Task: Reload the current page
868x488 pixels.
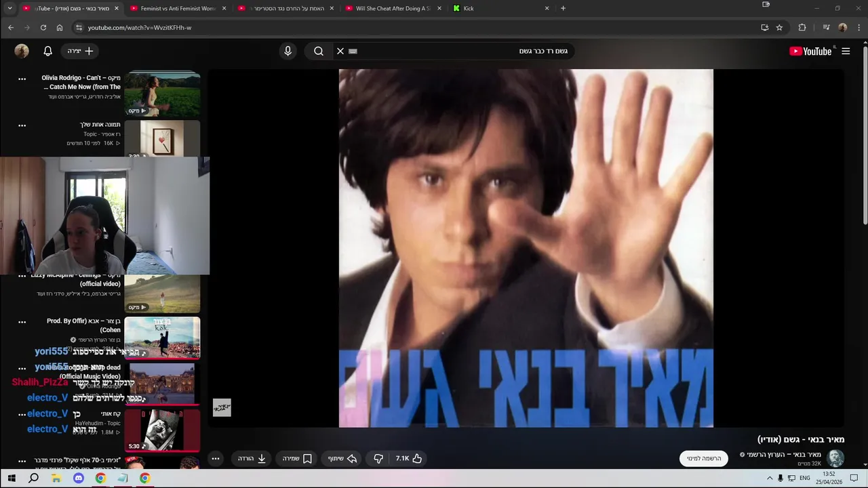Action: click(43, 28)
